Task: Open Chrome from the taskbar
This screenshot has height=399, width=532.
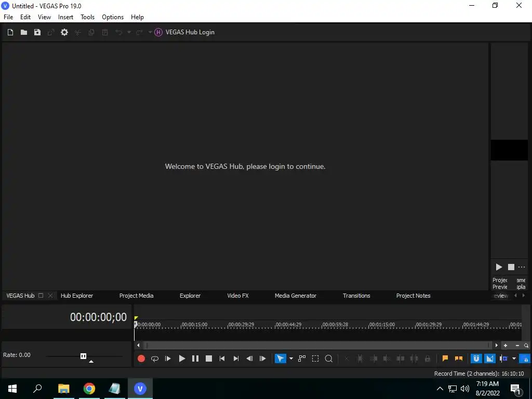Action: point(89,389)
